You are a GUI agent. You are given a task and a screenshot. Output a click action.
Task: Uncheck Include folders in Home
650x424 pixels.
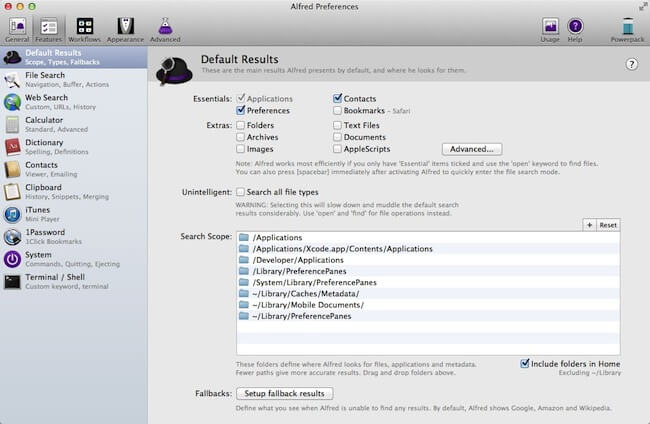coord(524,363)
